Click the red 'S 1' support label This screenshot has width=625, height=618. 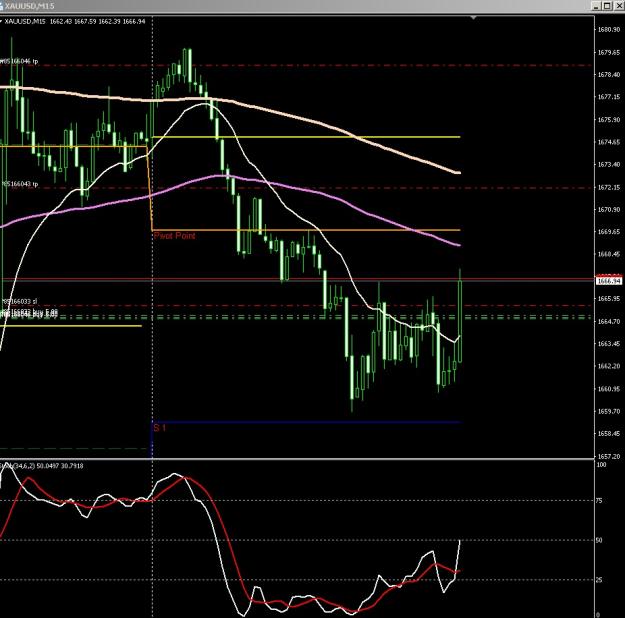159,428
